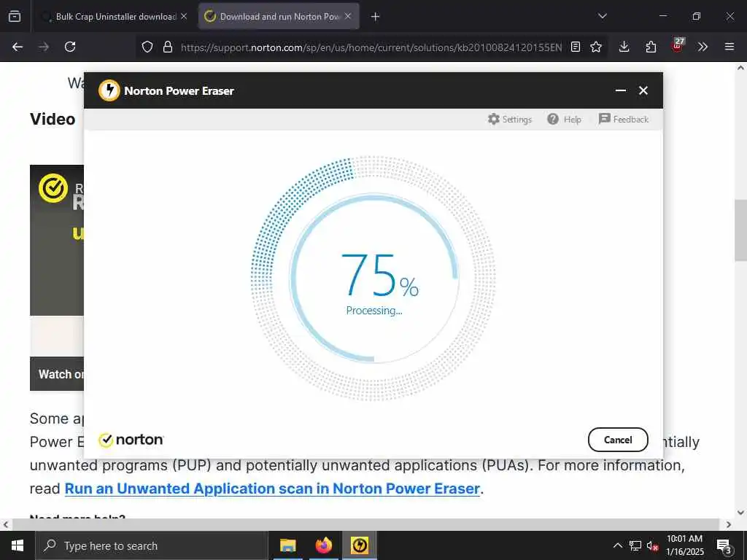
Task: Click the site security padlock icon
Action: (x=167, y=47)
